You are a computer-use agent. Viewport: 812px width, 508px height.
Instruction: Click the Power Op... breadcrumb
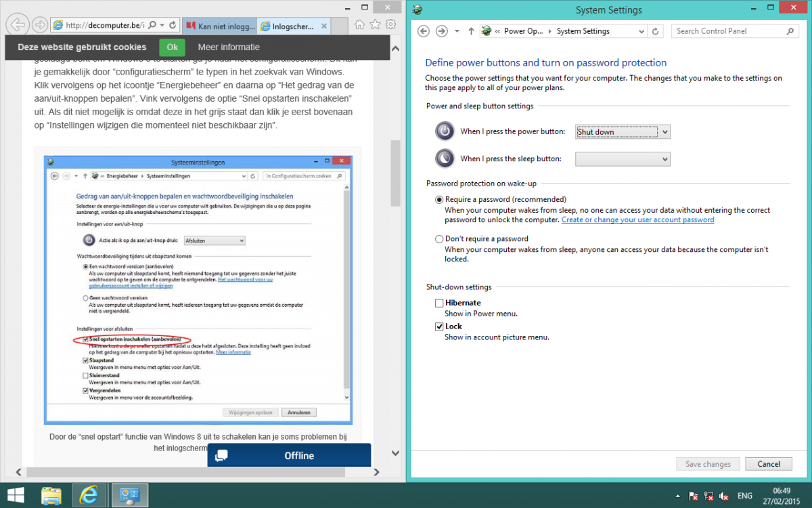click(523, 31)
